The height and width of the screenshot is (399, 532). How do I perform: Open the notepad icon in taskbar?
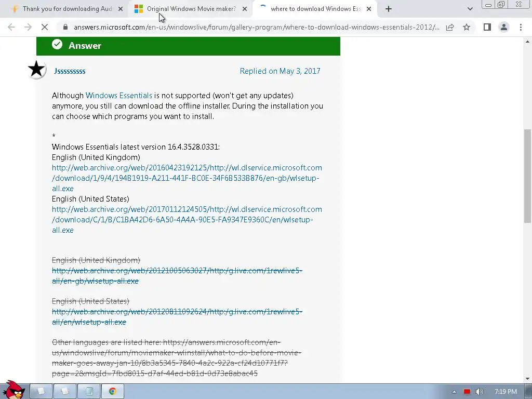(88, 392)
